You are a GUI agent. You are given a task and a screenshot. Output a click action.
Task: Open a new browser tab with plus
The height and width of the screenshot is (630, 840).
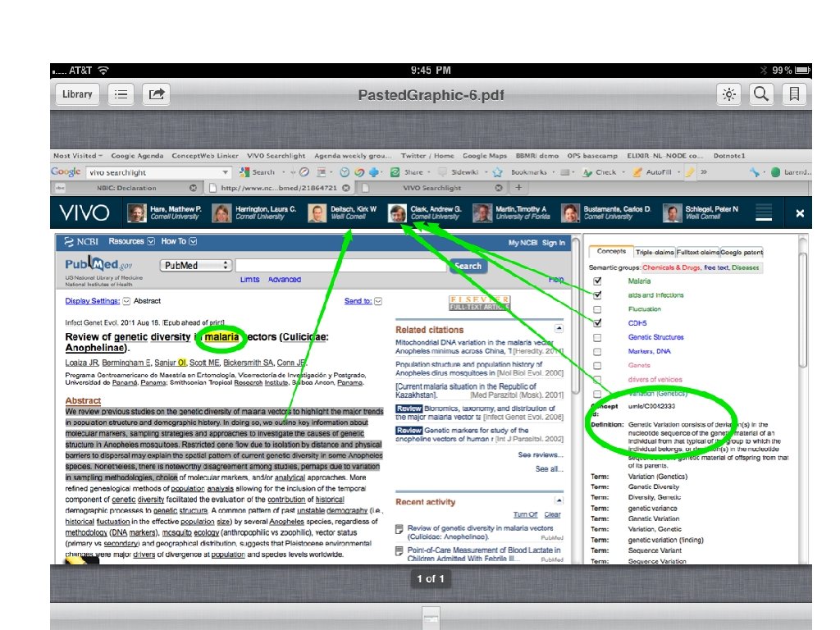[518, 188]
